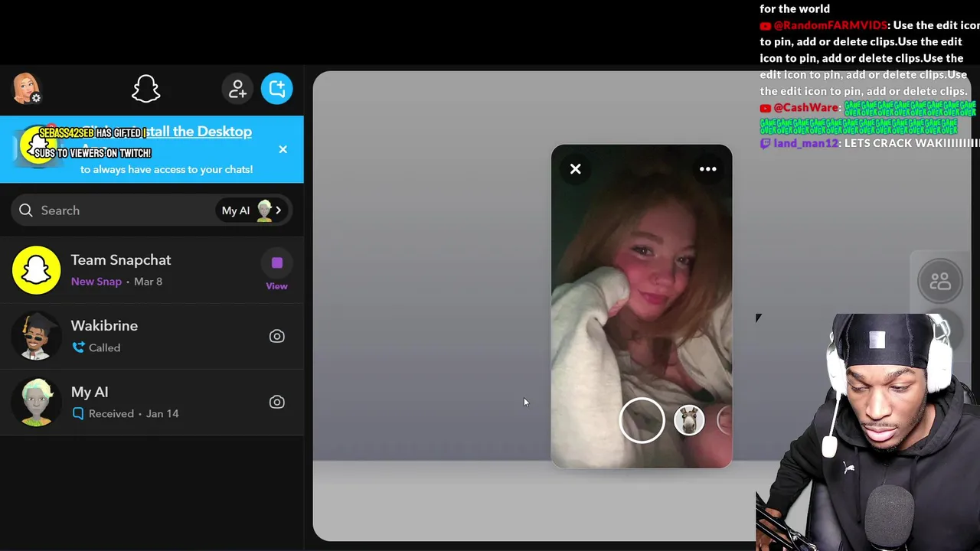Image resolution: width=980 pixels, height=551 pixels.
Task: Open profile avatar settings
Action: [x=26, y=89]
